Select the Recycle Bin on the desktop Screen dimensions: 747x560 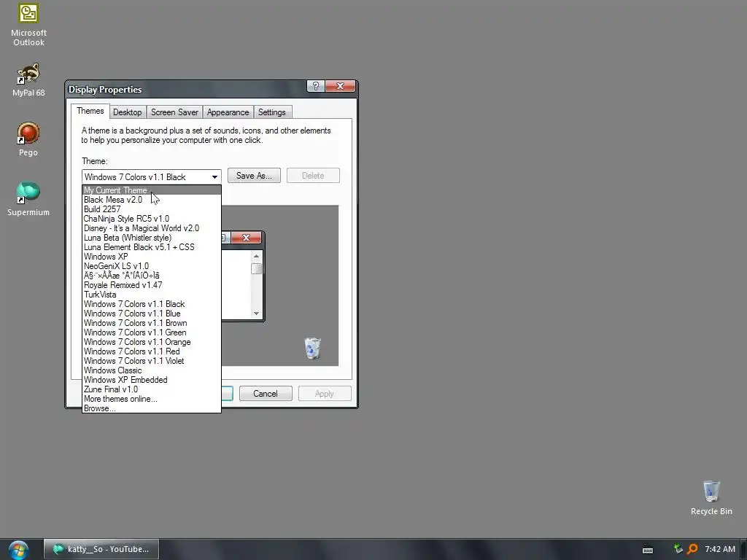click(711, 497)
